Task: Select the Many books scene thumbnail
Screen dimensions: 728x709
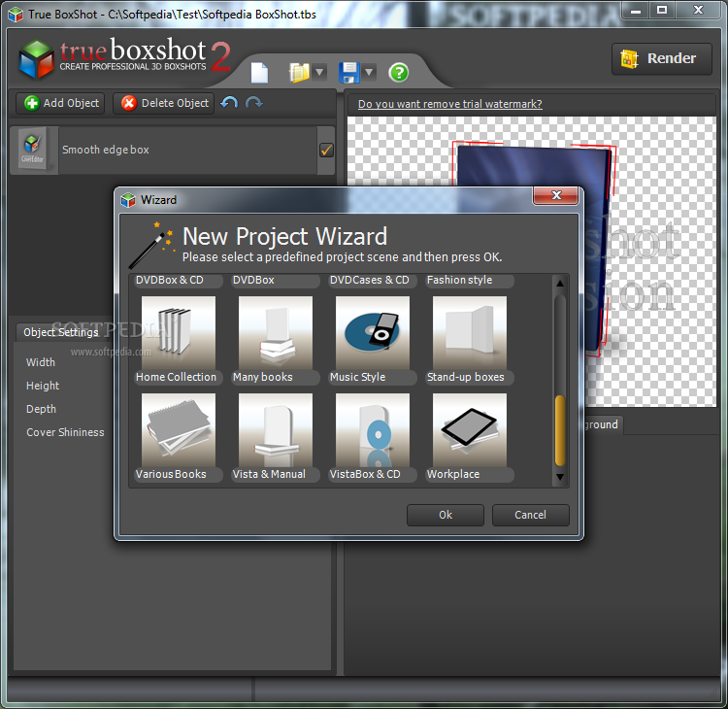Action: point(276,333)
